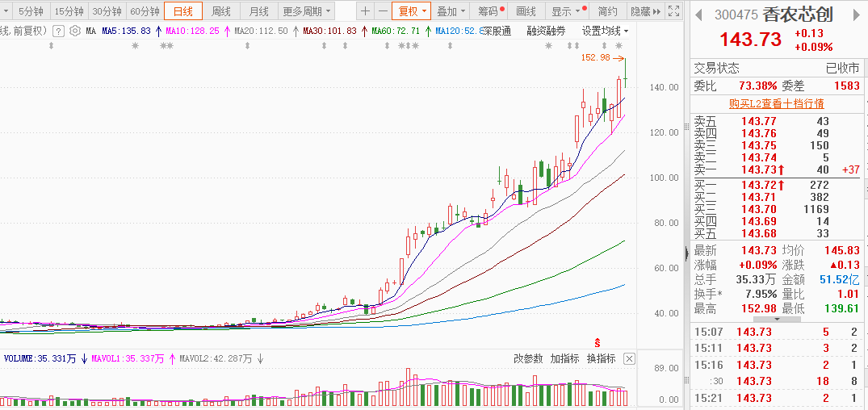Click 卖五 price 143.77

point(758,121)
